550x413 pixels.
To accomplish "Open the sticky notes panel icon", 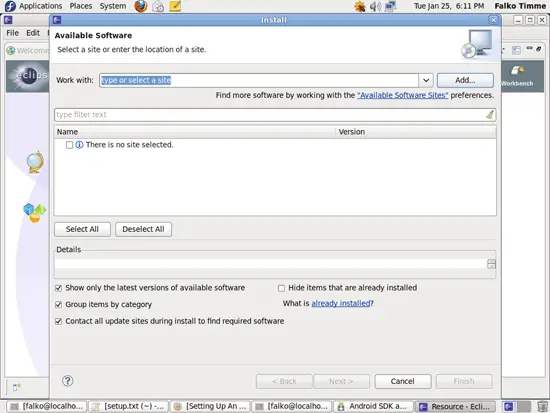I will click(x=175, y=6).
